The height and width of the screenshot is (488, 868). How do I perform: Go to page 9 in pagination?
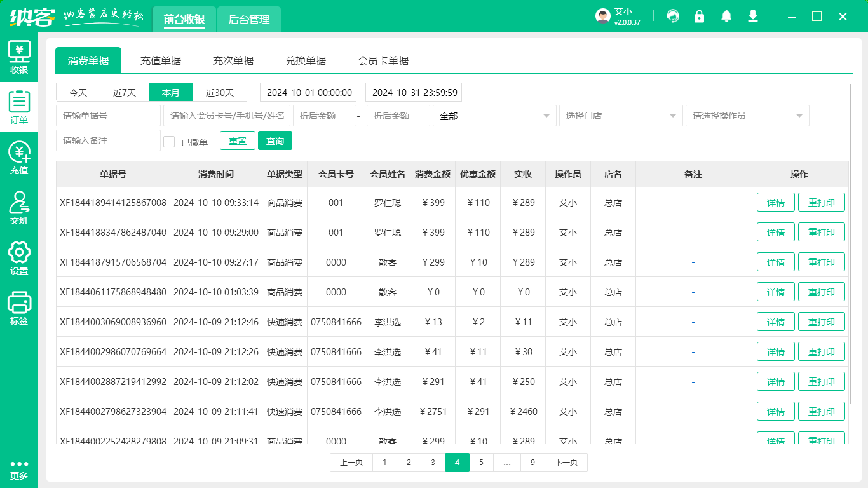[x=532, y=463]
